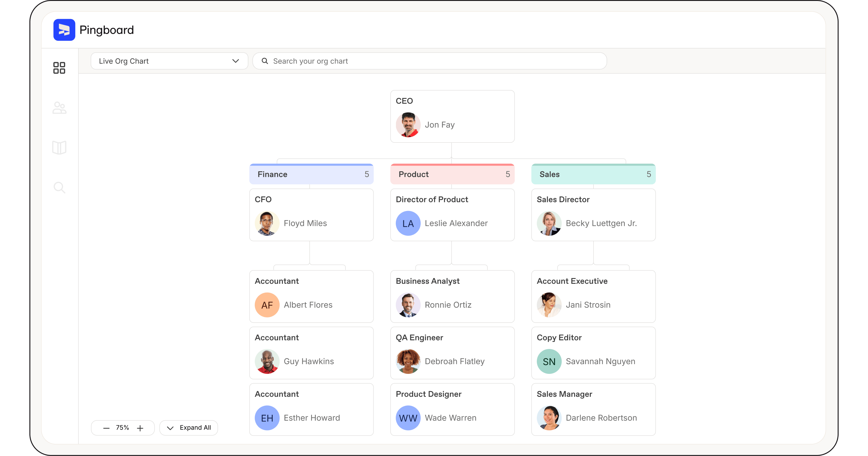Select the Albert Flores AF avatar

coord(267,305)
